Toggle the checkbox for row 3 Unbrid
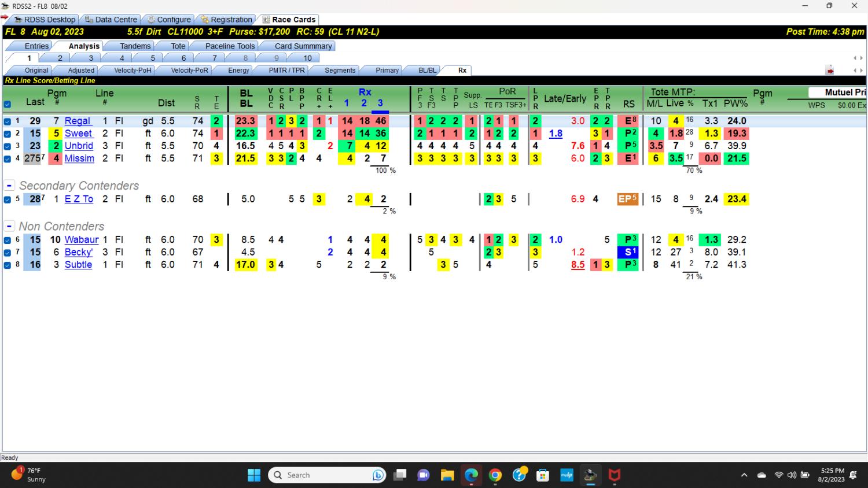 tap(8, 146)
